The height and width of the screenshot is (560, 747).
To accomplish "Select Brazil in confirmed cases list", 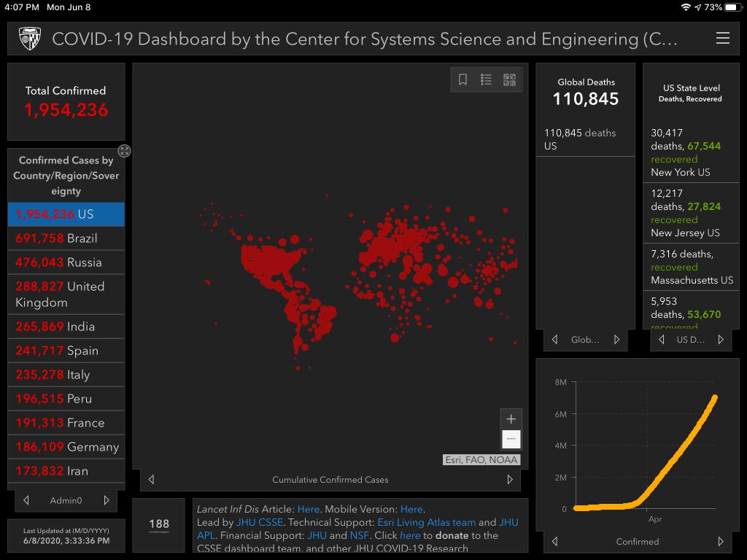I will coord(66,238).
